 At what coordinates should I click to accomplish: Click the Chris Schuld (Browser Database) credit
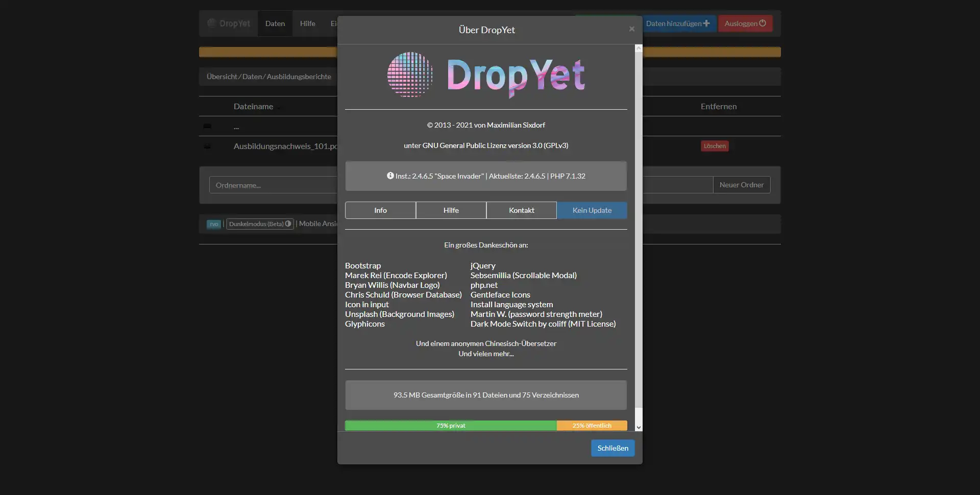(403, 294)
